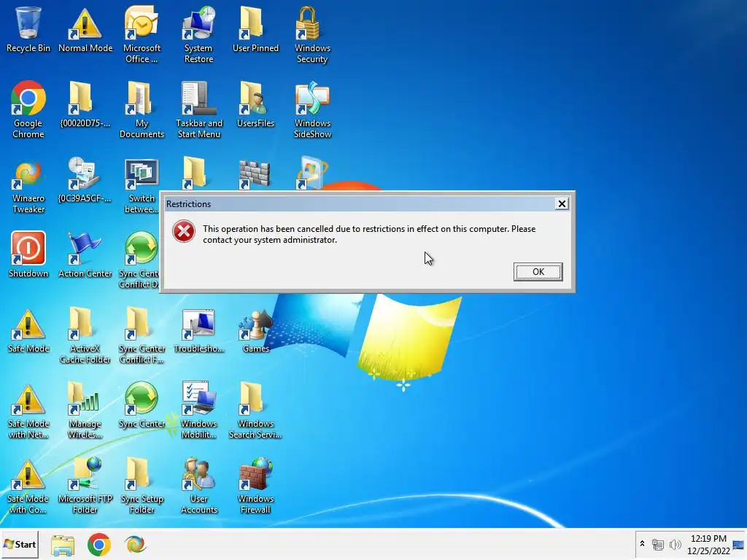Screen dimensions: 747x560
Task: Select the User Pinned folder
Action: tap(255, 29)
